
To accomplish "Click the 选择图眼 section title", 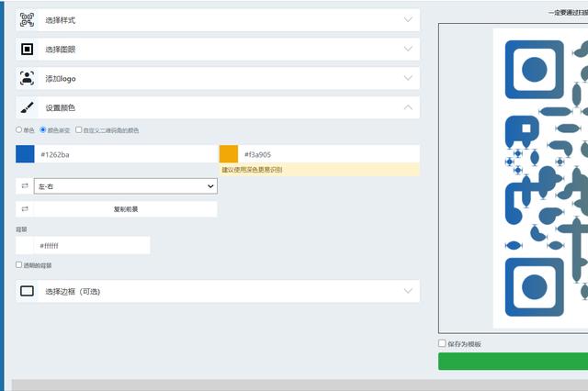I will tap(61, 50).
